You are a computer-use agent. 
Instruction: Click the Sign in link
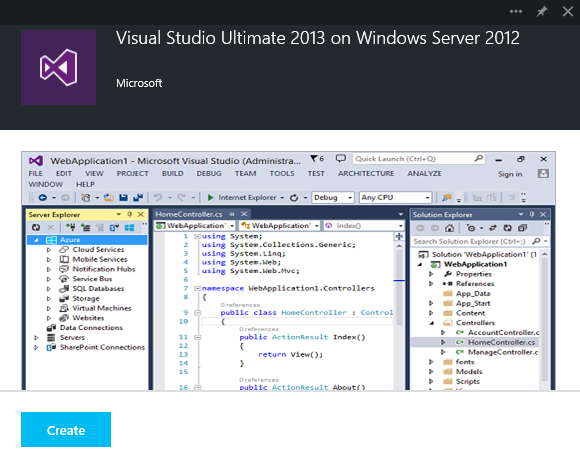(x=510, y=174)
